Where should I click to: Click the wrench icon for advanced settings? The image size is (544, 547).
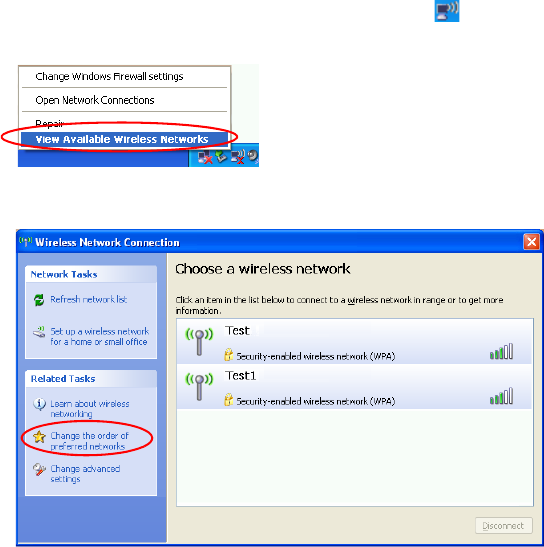click(x=39, y=469)
